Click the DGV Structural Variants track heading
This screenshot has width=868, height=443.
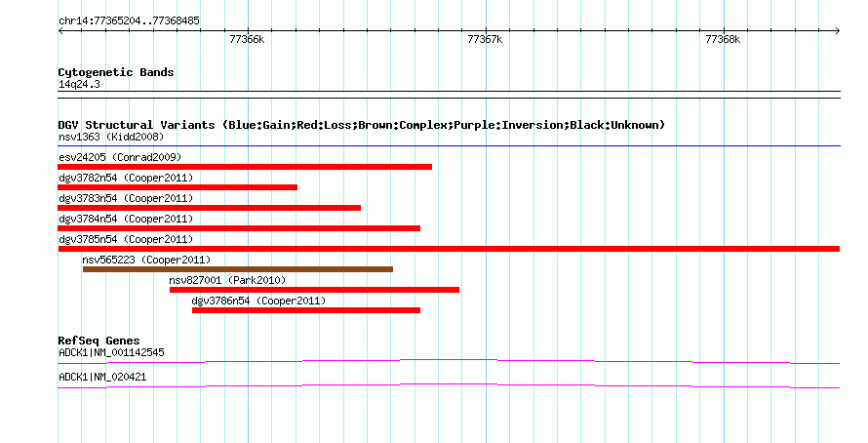[x=362, y=125]
